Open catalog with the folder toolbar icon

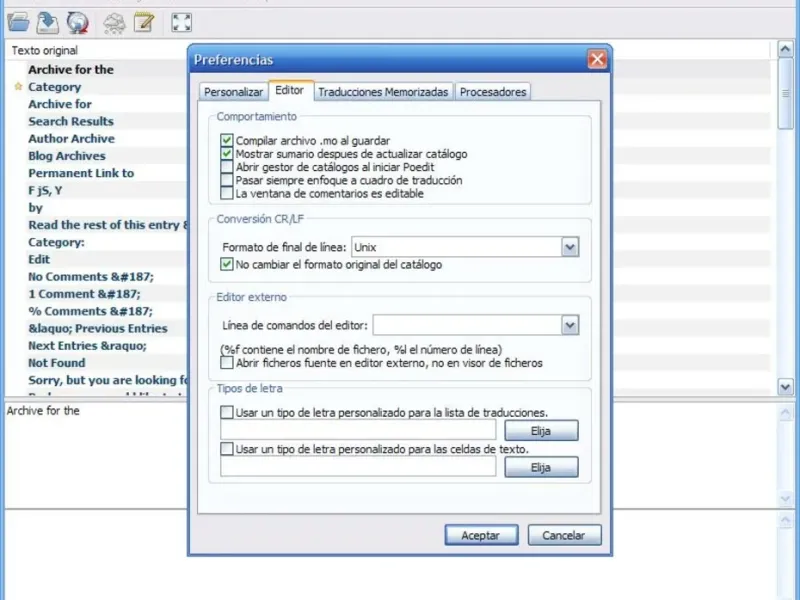pos(19,22)
